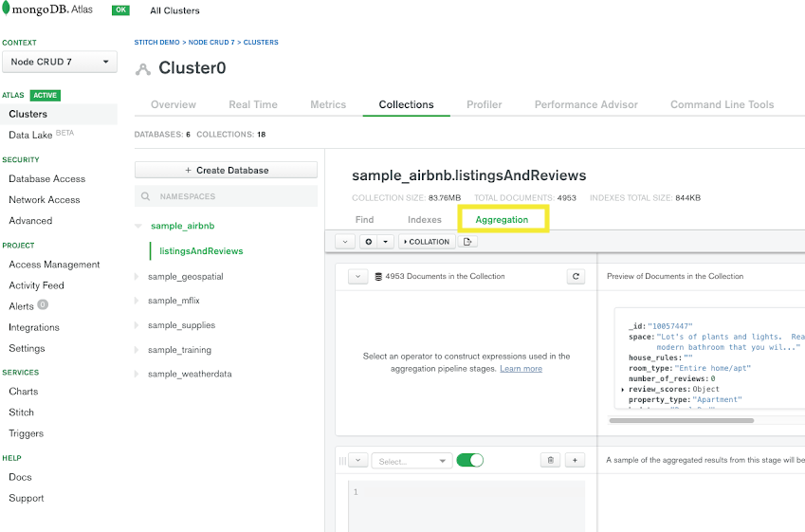Image resolution: width=805 pixels, height=532 pixels.
Task: Open Database Access settings
Action: (47, 178)
